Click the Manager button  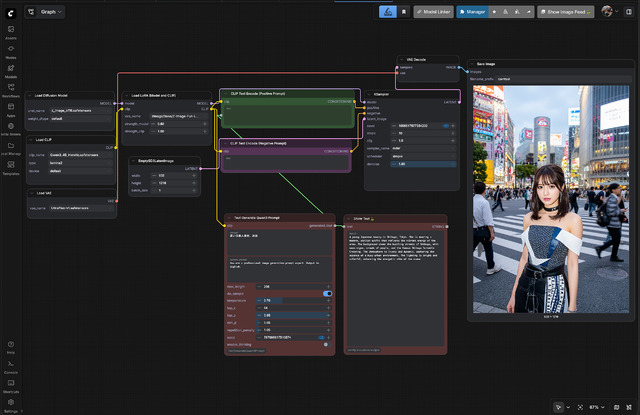pyautogui.click(x=473, y=12)
